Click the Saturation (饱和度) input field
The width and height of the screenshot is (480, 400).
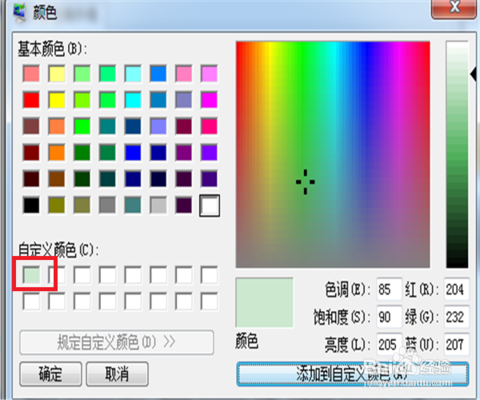click(x=389, y=317)
